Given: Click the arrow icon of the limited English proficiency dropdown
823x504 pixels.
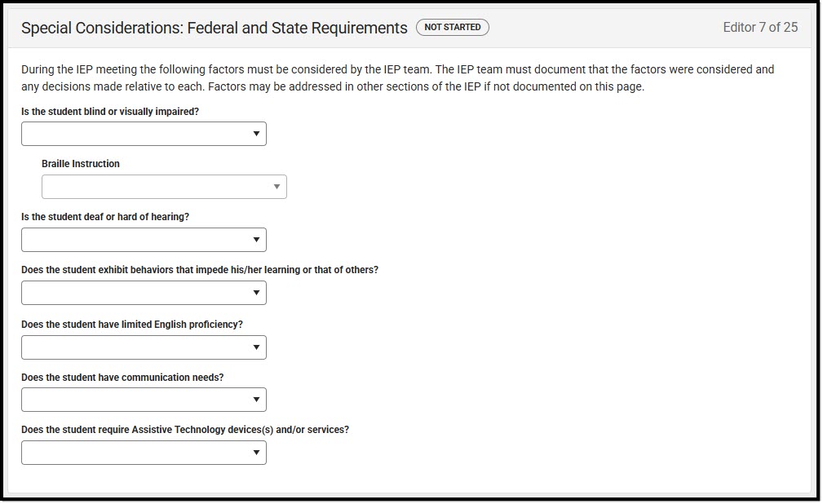Looking at the screenshot, I should [x=256, y=347].
